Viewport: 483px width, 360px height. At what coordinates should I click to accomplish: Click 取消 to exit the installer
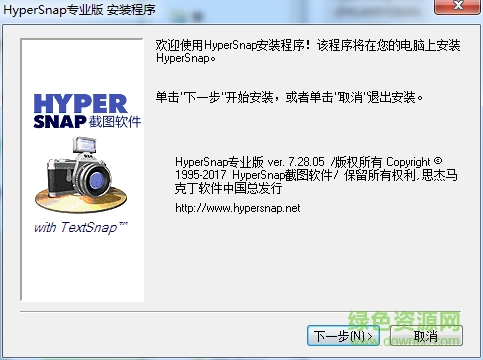click(x=426, y=336)
